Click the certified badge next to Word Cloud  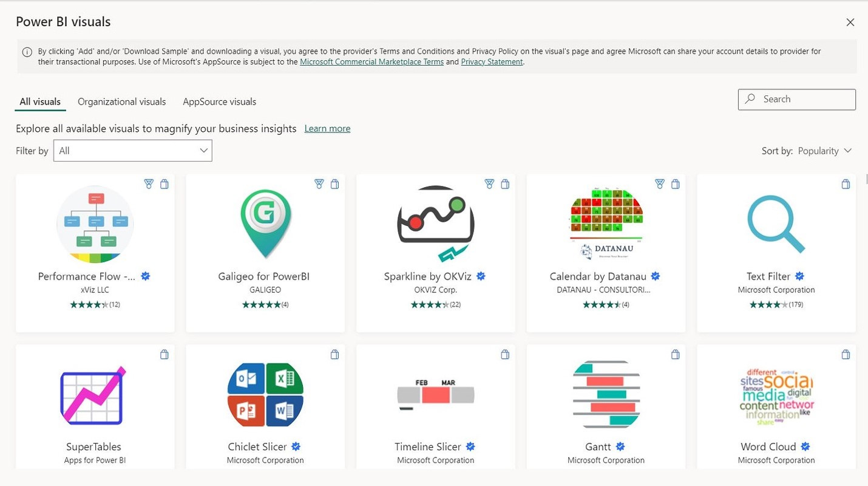click(805, 447)
